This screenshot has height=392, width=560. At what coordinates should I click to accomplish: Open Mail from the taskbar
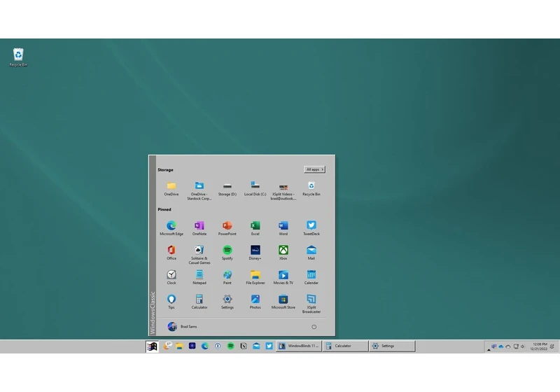tap(256, 346)
